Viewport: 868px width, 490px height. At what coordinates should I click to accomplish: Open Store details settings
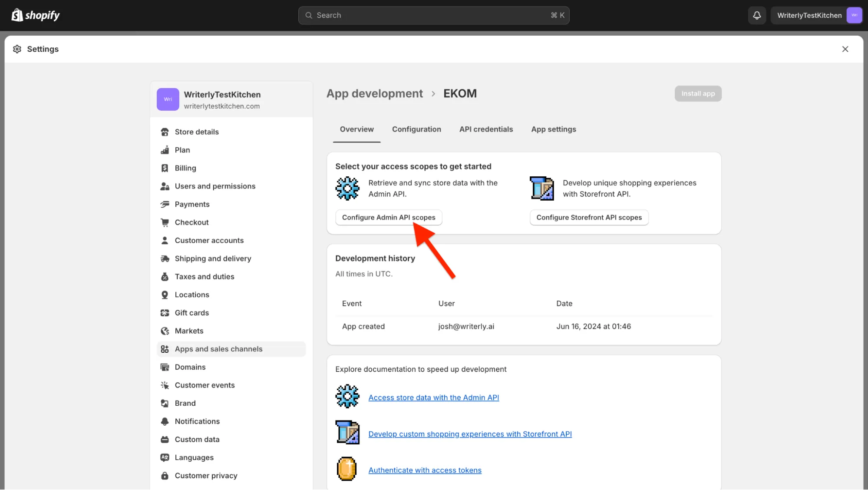pos(231,132)
